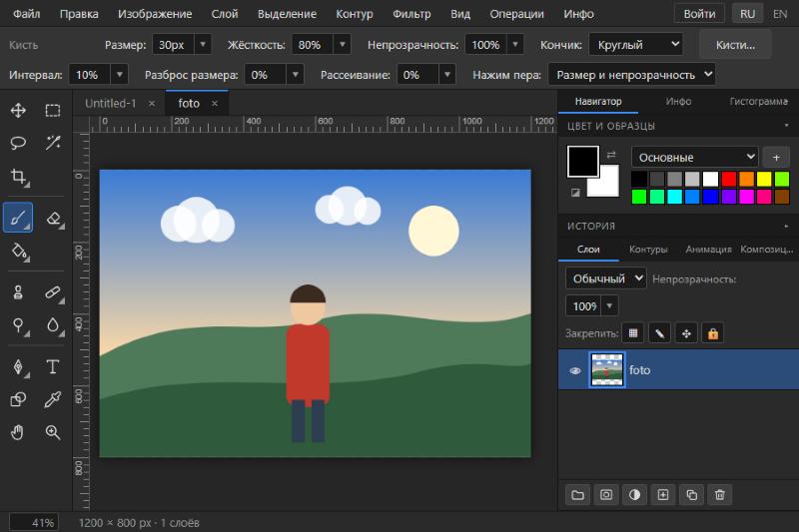Add a new swatch with plus button
The height and width of the screenshot is (532, 799).
(x=776, y=158)
